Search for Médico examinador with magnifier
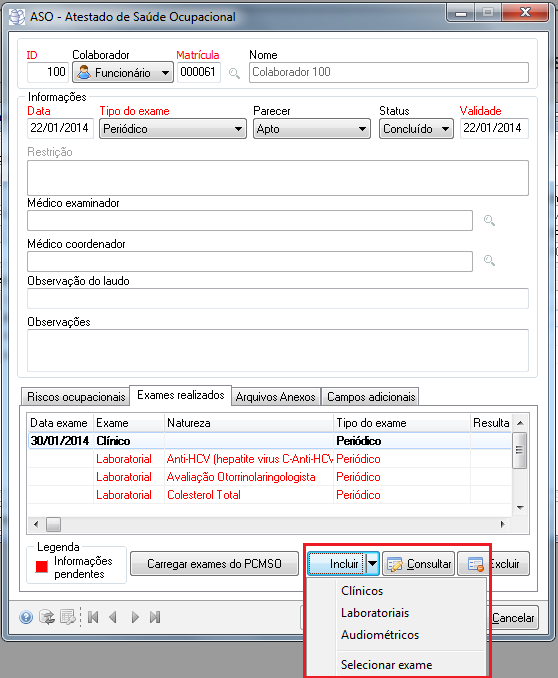 (x=489, y=221)
